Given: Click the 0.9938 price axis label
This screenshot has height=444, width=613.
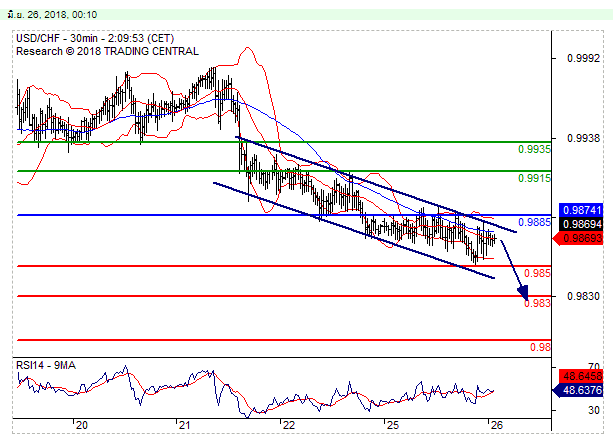Looking at the screenshot, I should (583, 138).
